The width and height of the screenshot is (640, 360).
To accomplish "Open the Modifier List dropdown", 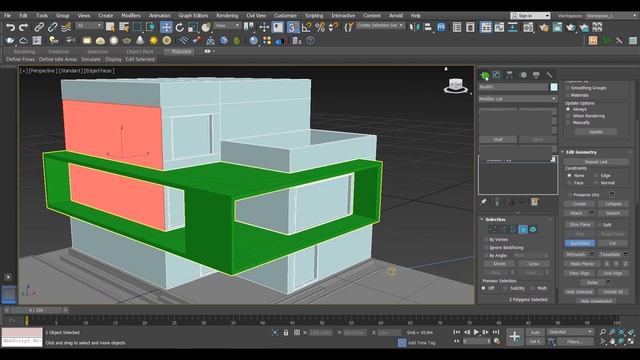I will pyautogui.click(x=518, y=99).
